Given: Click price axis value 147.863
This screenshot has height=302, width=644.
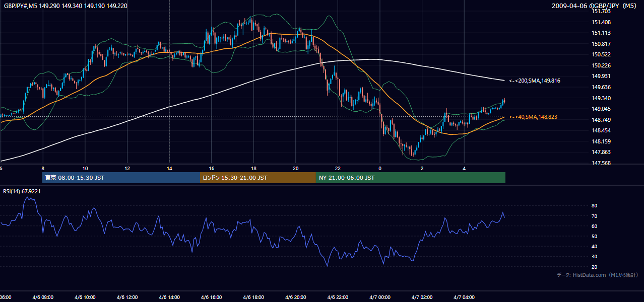Looking at the screenshot, I should click(x=601, y=152).
